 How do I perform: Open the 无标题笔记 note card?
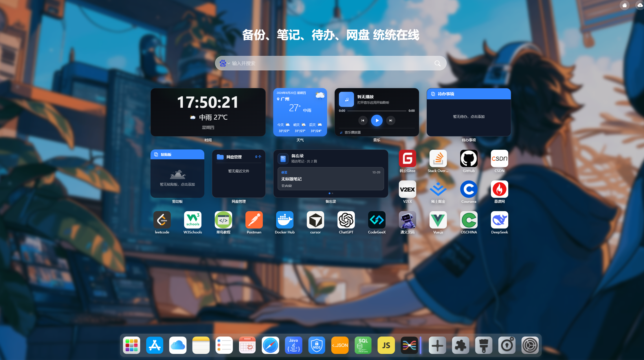coord(331,179)
